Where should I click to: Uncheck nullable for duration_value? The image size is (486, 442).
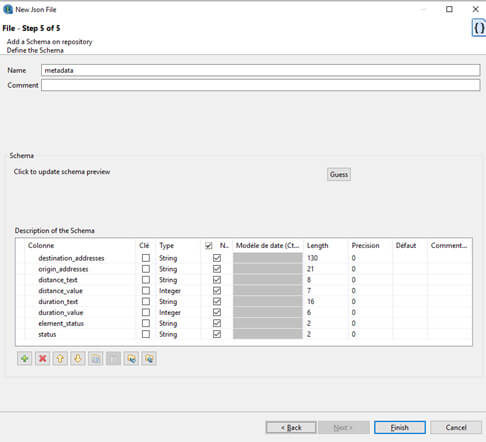coord(217,312)
